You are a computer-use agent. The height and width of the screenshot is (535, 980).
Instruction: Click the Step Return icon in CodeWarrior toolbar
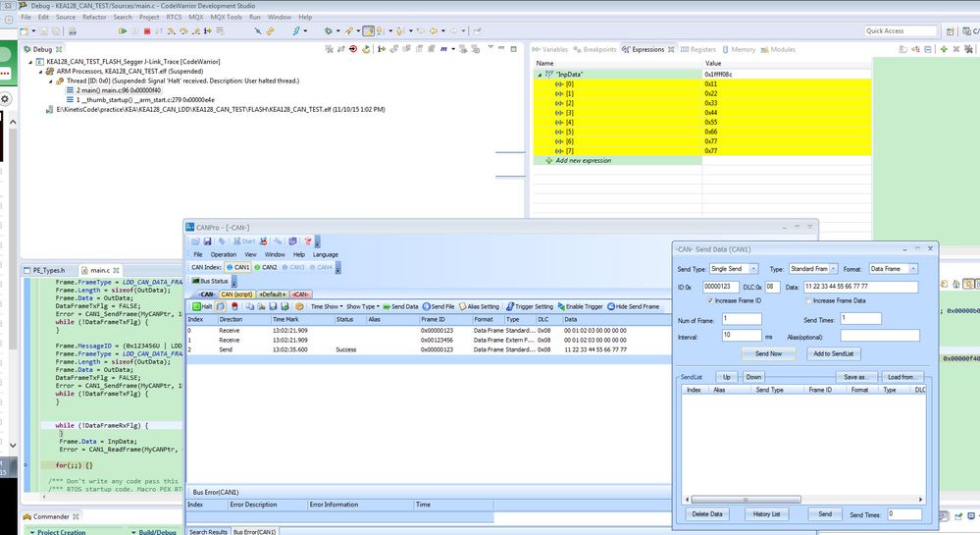[196, 30]
